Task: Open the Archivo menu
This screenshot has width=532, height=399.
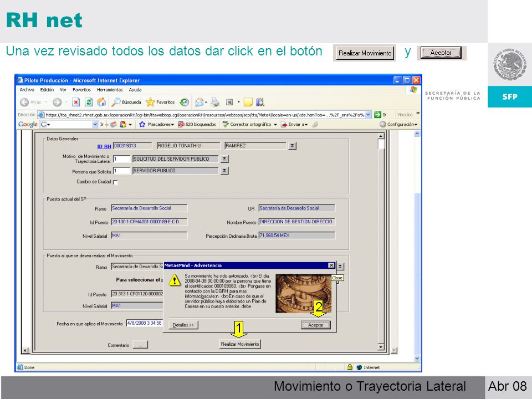Action: point(27,90)
